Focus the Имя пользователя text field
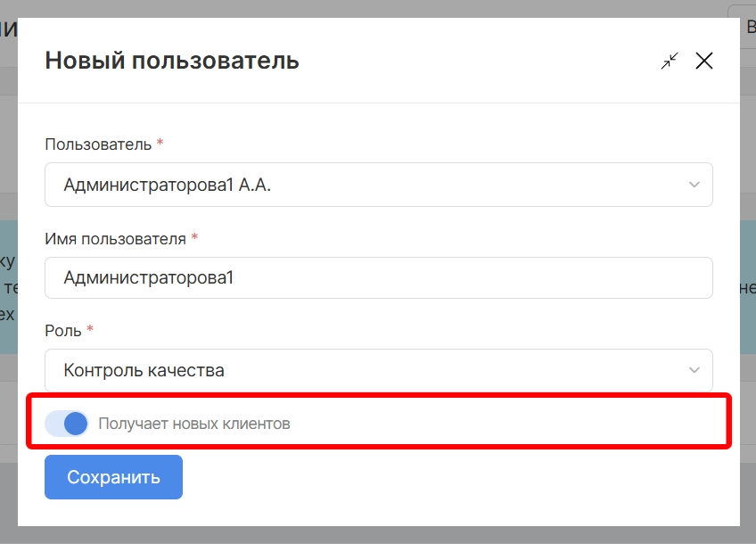This screenshot has width=756, height=544. [378, 278]
